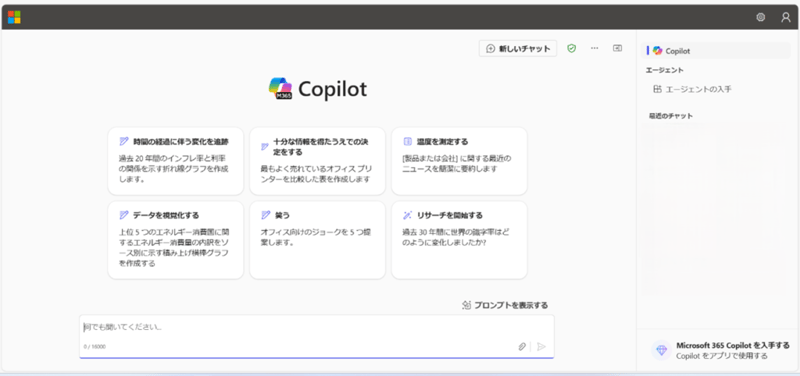
Task: Click the Copilot colorful icon in sidebar
Action: click(658, 51)
